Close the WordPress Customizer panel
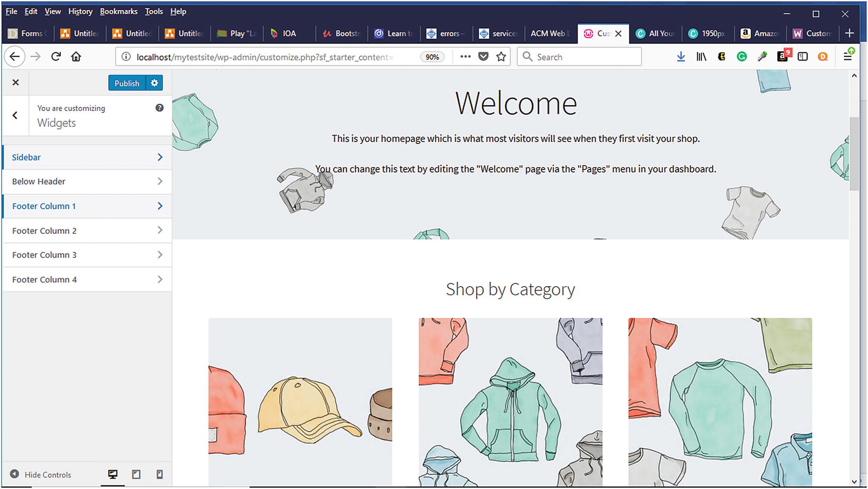The width and height of the screenshot is (868, 489). (x=16, y=83)
